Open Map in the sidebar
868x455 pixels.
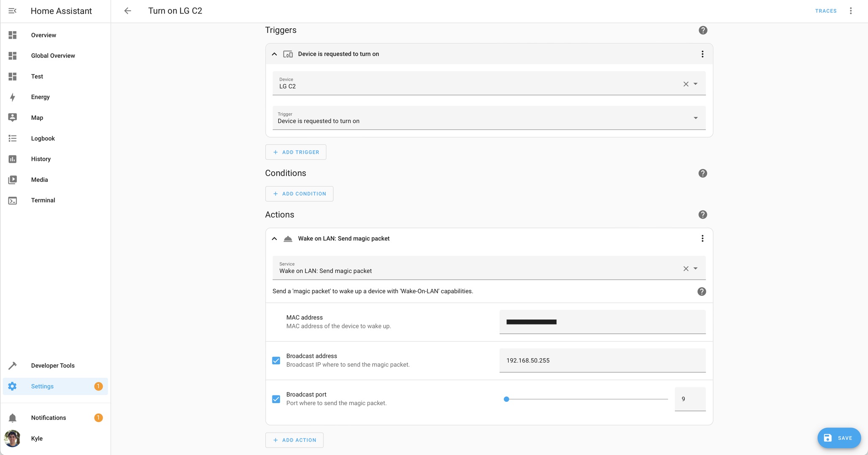click(55, 118)
